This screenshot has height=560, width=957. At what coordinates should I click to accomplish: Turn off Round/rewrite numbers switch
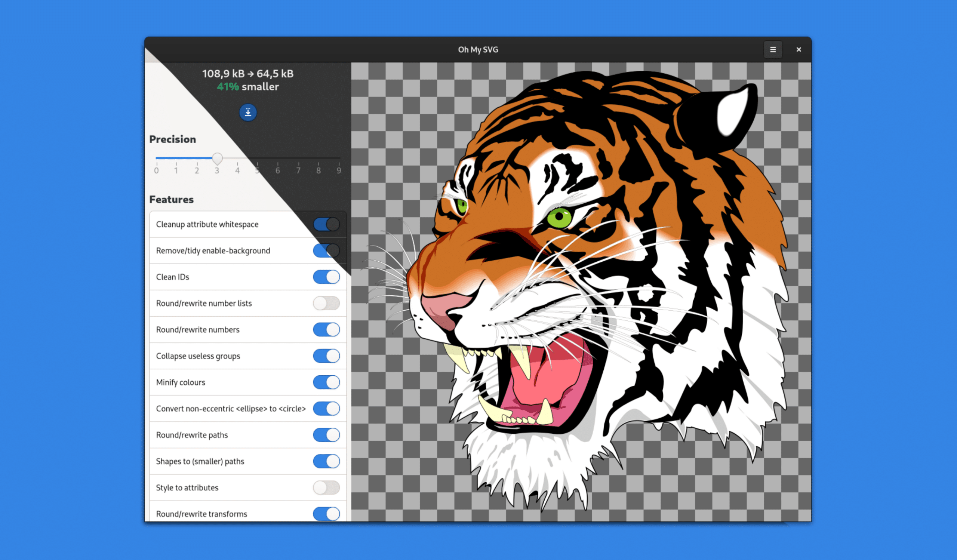(326, 330)
